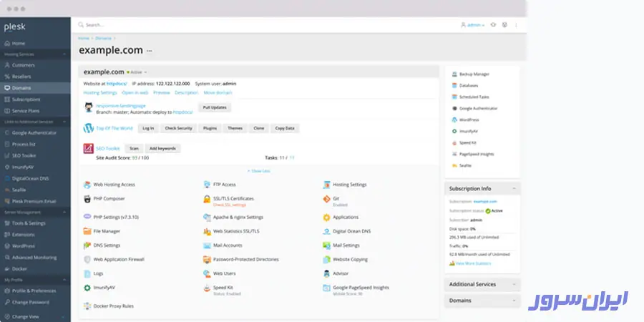The image size is (644, 322).
Task: Click Website Copying icon
Action: [326, 260]
